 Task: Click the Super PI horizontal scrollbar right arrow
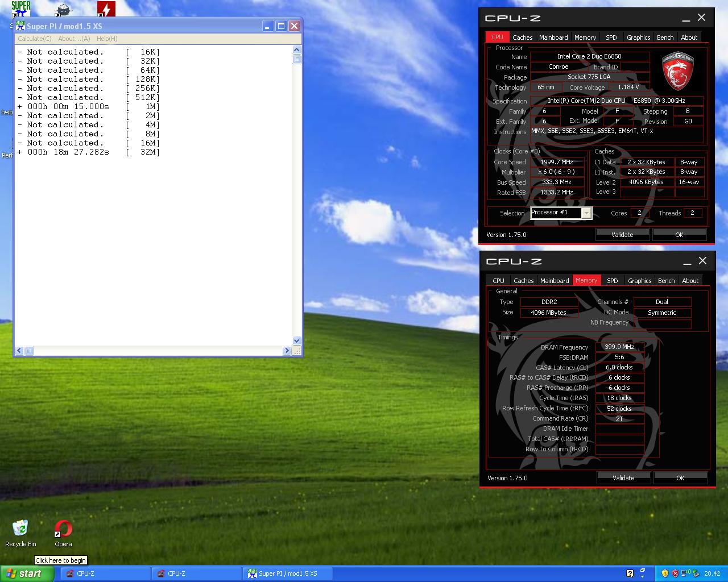pos(287,351)
